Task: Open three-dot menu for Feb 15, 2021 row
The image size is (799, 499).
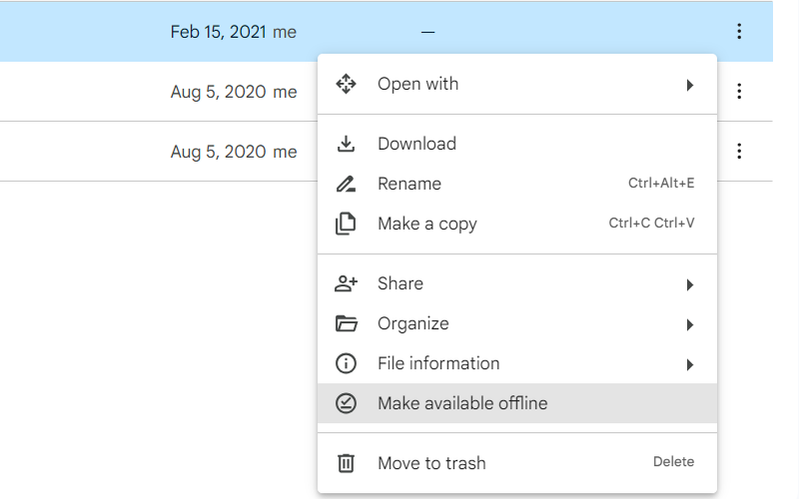Action: click(739, 32)
